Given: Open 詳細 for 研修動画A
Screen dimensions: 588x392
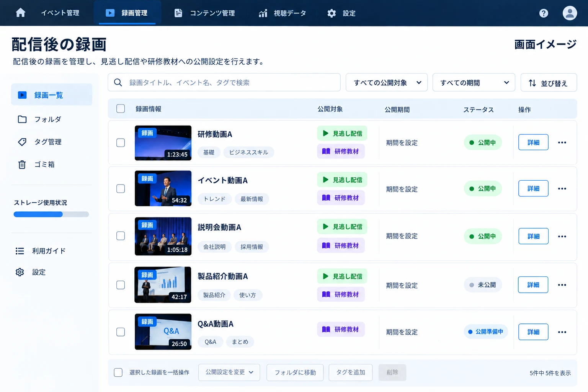Looking at the screenshot, I should (x=533, y=142).
